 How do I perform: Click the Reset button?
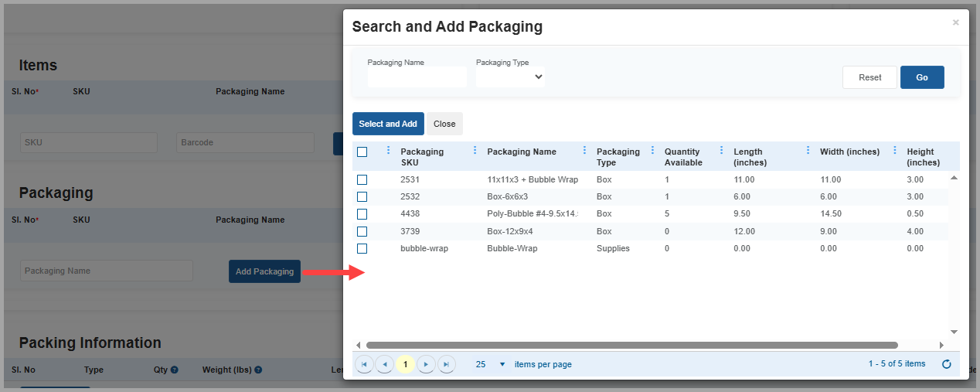click(x=869, y=77)
